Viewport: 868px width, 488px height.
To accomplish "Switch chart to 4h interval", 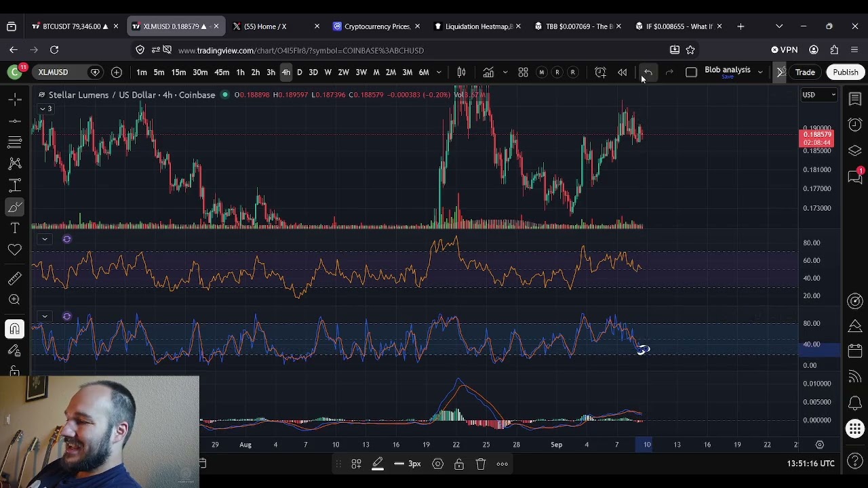I will click(x=285, y=72).
